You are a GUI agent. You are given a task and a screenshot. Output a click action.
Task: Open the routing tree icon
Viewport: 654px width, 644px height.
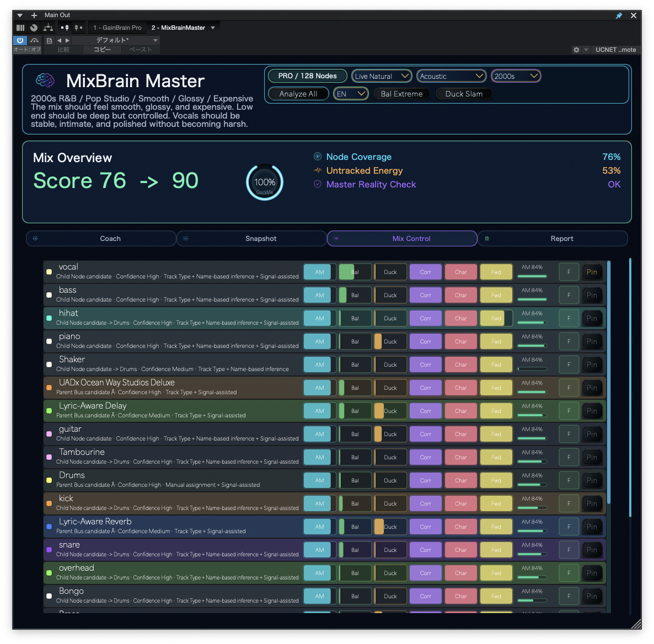(49, 28)
